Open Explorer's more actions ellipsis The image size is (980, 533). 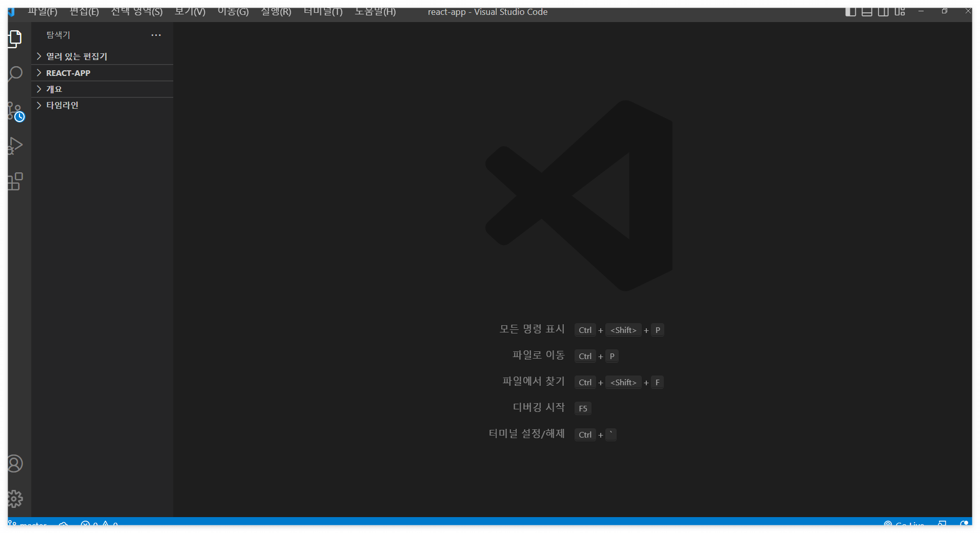156,35
